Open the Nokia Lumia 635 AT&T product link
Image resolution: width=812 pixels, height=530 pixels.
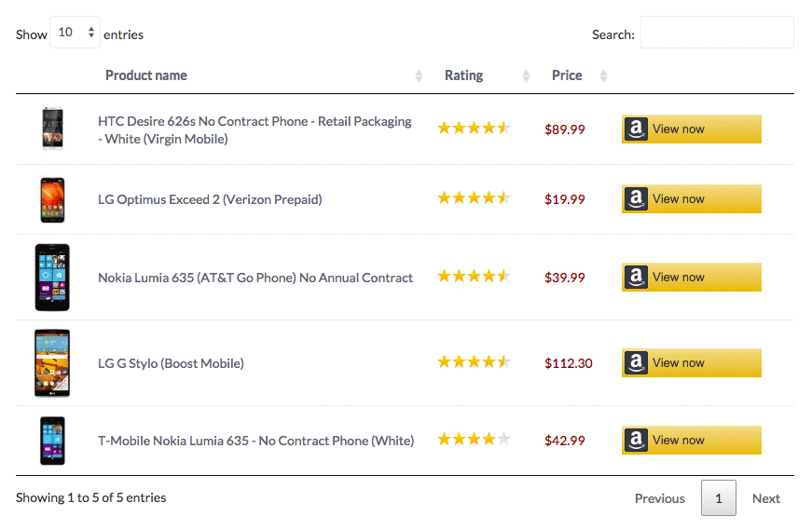click(255, 278)
